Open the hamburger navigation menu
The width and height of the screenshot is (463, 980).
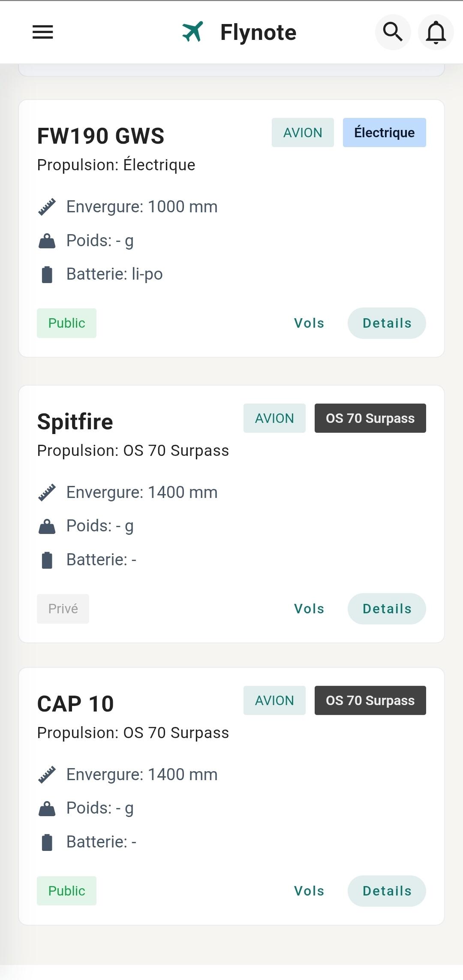tap(43, 32)
